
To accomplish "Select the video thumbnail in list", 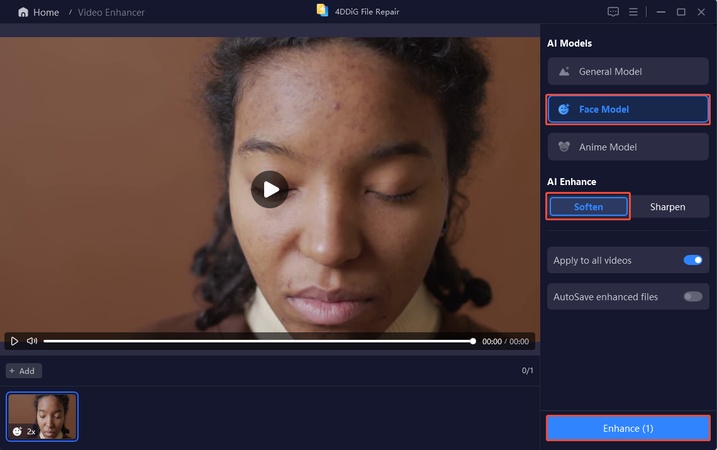I will point(42,417).
